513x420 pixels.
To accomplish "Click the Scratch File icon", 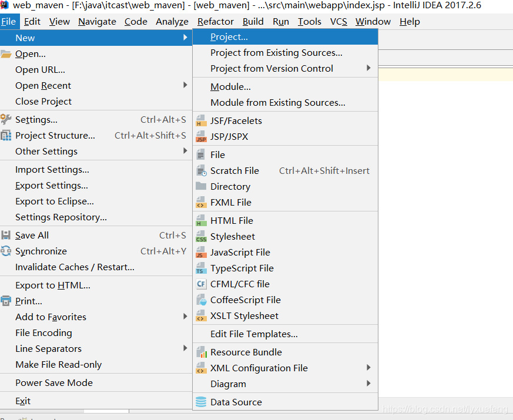I will click(x=201, y=171).
